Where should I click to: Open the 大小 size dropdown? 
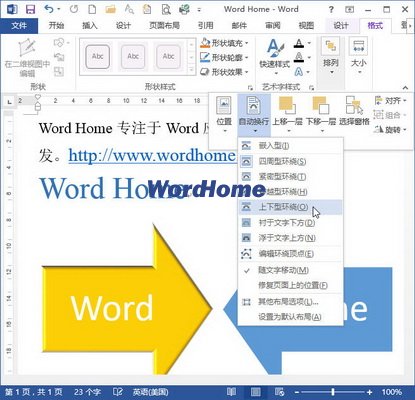[359, 56]
